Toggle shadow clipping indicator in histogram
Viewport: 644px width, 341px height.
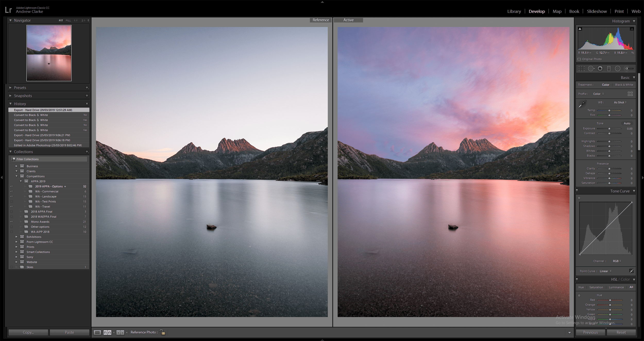pyautogui.click(x=580, y=29)
